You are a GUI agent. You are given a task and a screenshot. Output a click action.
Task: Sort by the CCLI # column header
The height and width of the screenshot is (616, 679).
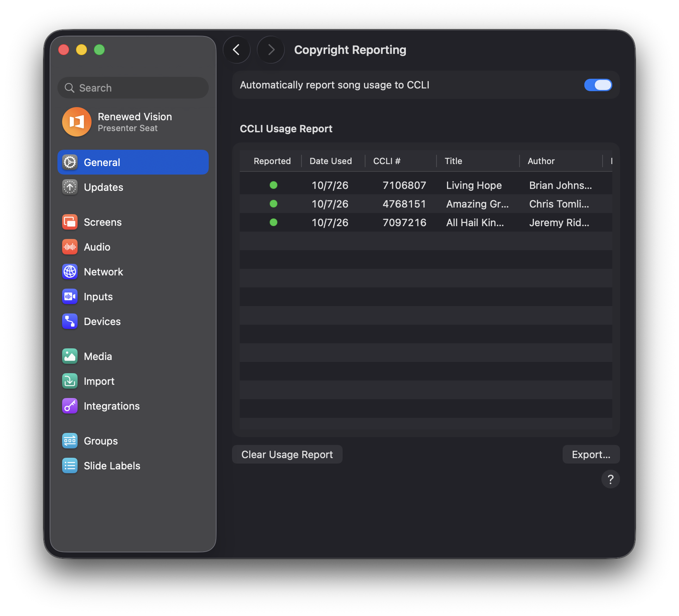pyautogui.click(x=387, y=161)
